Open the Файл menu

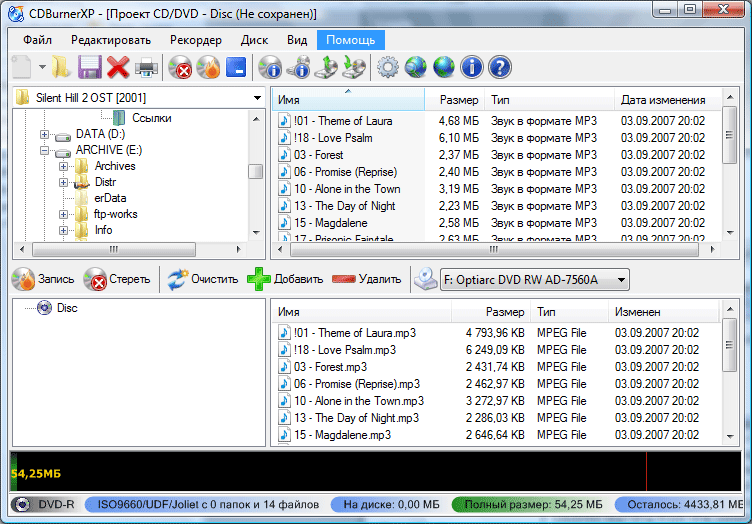37,40
